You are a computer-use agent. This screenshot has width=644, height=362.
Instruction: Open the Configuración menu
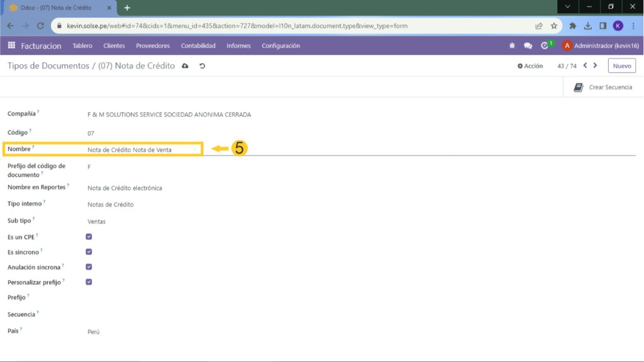click(280, 46)
